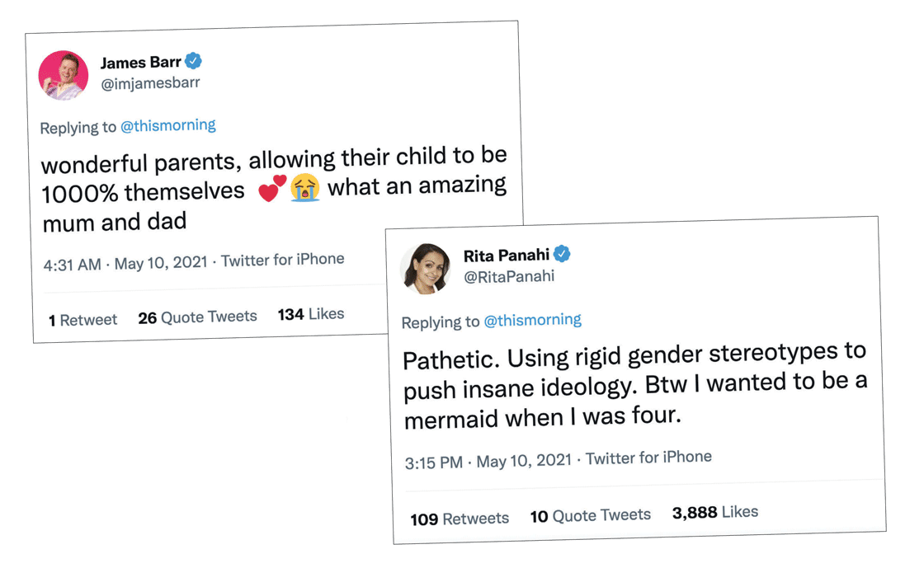Image resolution: width=924 pixels, height=568 pixels.
Task: Click James Barr's profile picture
Action: [x=64, y=75]
